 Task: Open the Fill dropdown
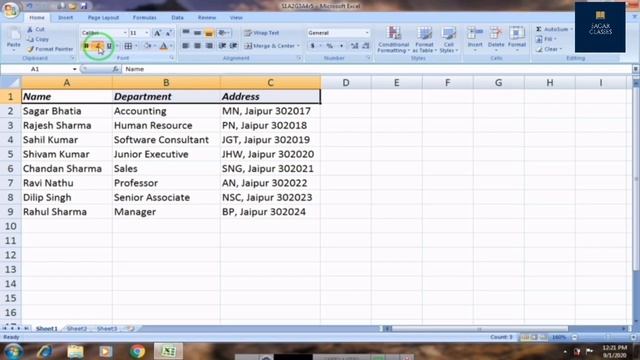click(x=547, y=39)
